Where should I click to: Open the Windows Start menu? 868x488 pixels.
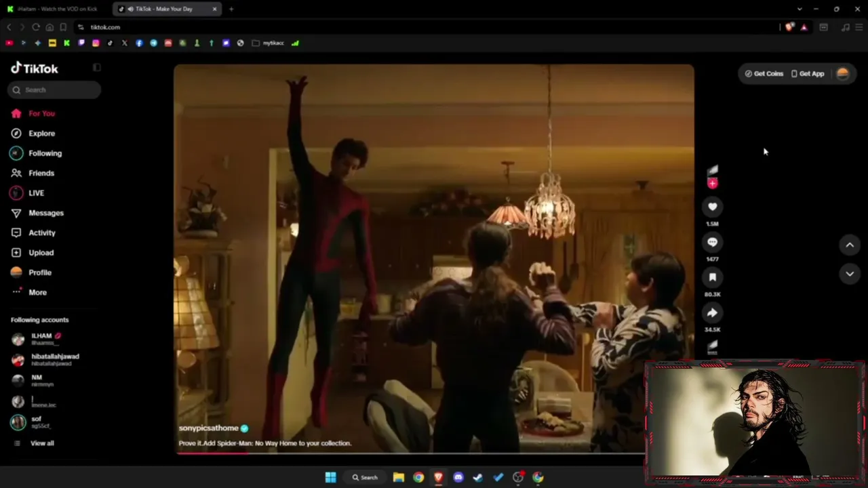coord(330,477)
